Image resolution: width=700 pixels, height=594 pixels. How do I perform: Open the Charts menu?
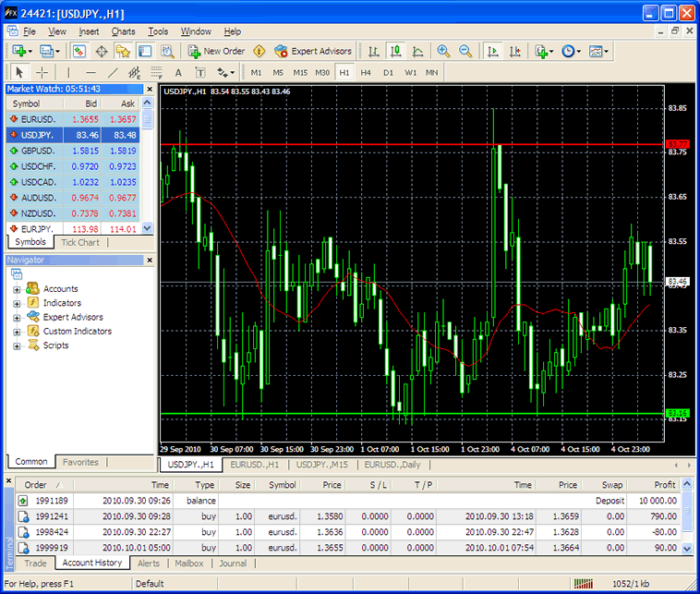[x=123, y=31]
